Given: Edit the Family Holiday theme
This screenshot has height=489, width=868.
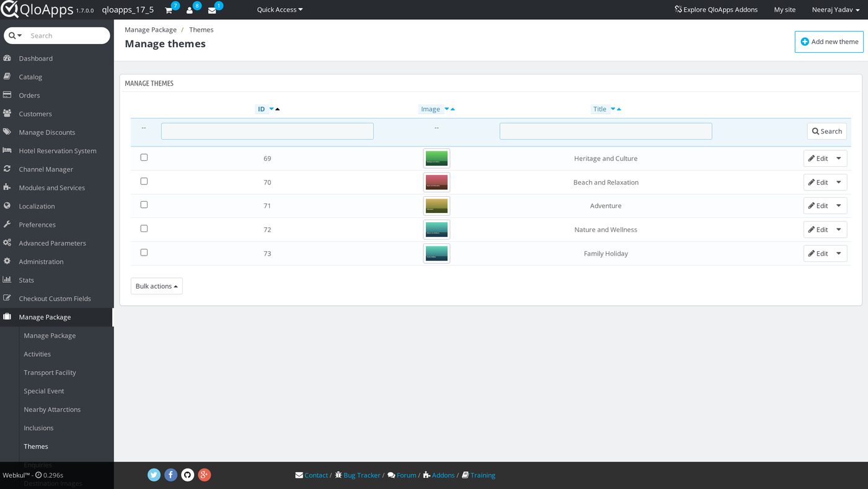Looking at the screenshot, I should (x=818, y=253).
